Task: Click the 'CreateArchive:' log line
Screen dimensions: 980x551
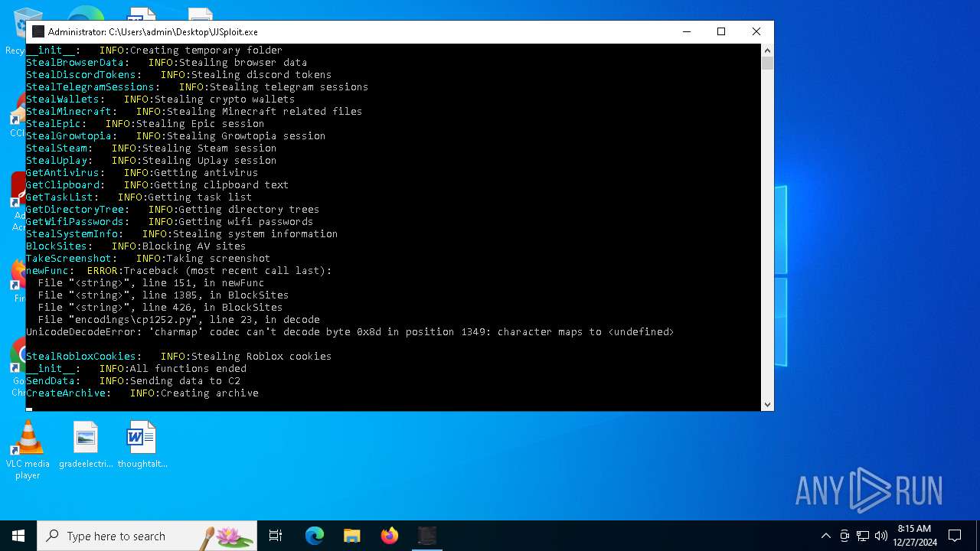Action: pyautogui.click(x=142, y=393)
